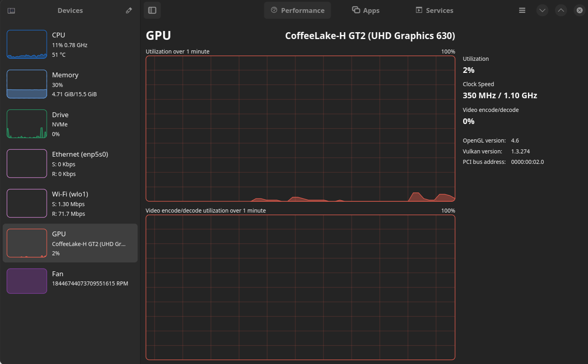Switch to the Performance tab
The image size is (588, 364).
[297, 10]
